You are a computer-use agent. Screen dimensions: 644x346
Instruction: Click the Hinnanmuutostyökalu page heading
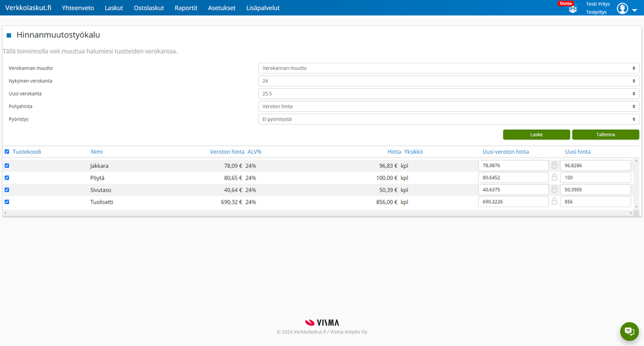click(x=58, y=35)
